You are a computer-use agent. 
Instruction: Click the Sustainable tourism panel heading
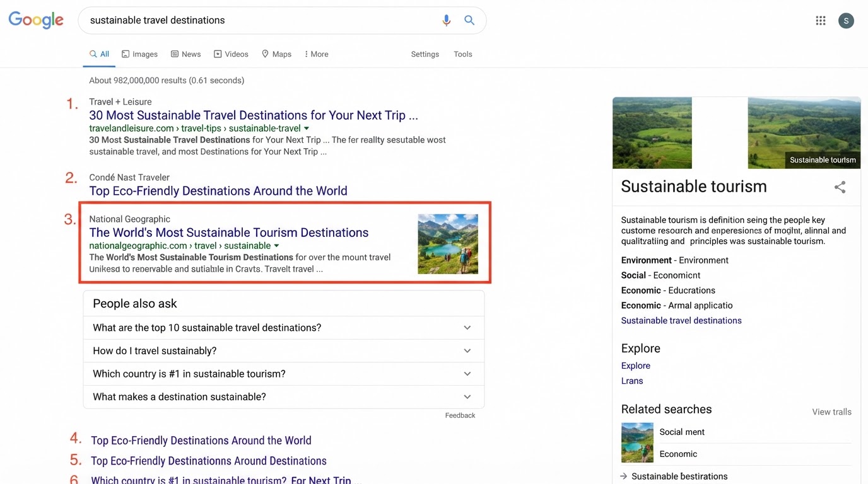click(x=694, y=187)
